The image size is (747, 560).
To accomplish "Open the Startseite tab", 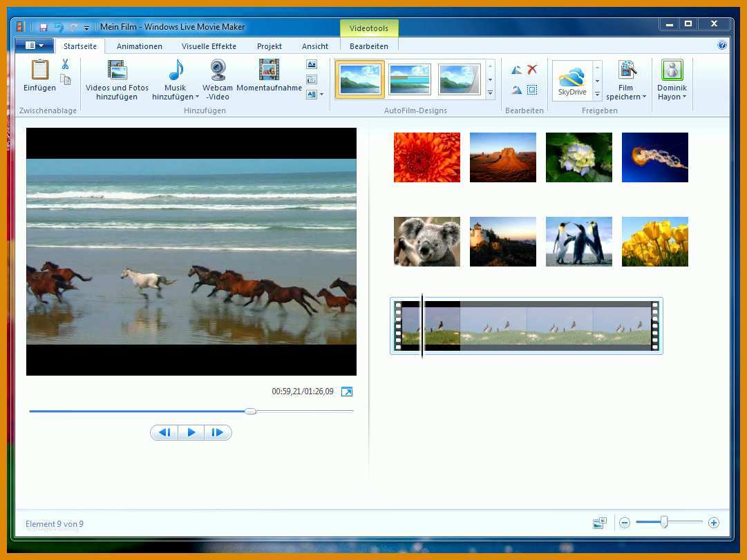I will pyautogui.click(x=80, y=46).
